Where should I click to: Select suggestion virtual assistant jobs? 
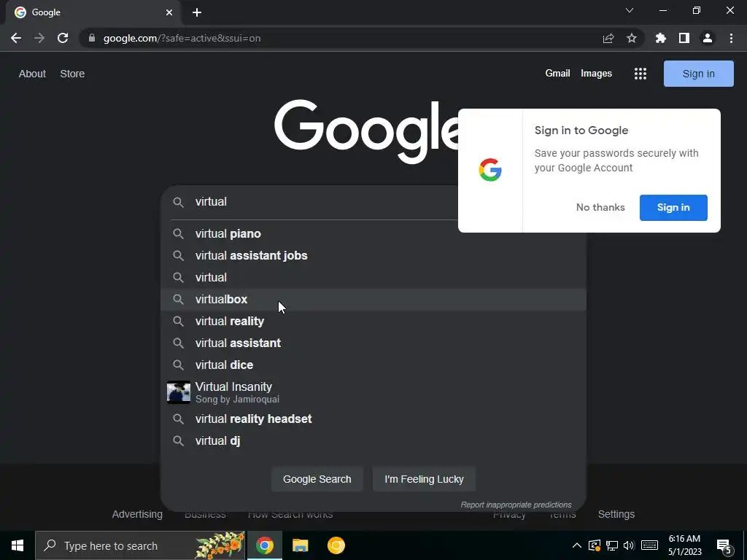pos(373,256)
